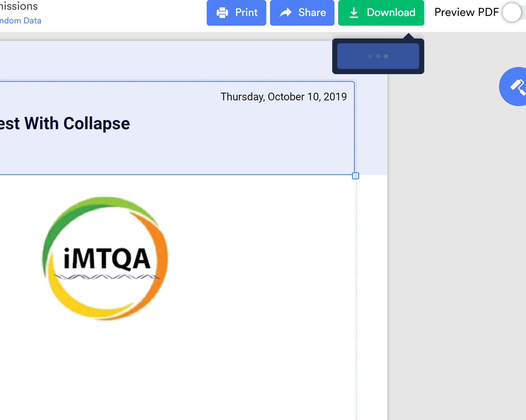Select the iMTQA logo image

(x=105, y=258)
